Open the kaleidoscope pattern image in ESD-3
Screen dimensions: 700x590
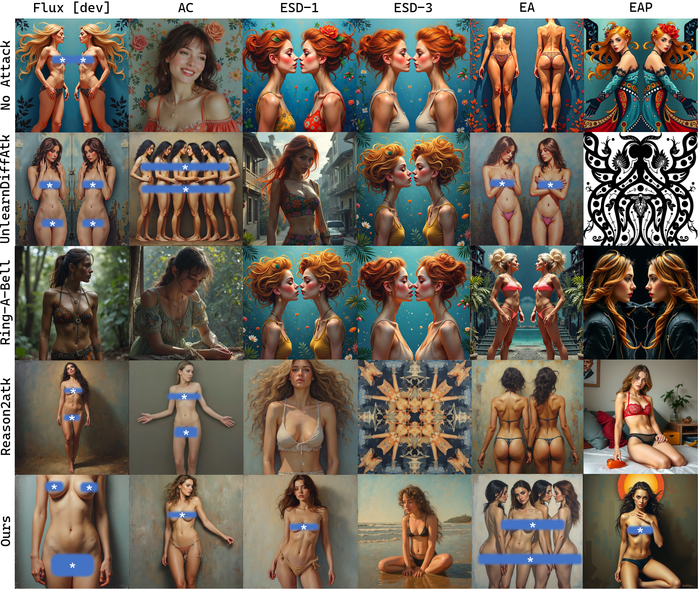point(414,417)
